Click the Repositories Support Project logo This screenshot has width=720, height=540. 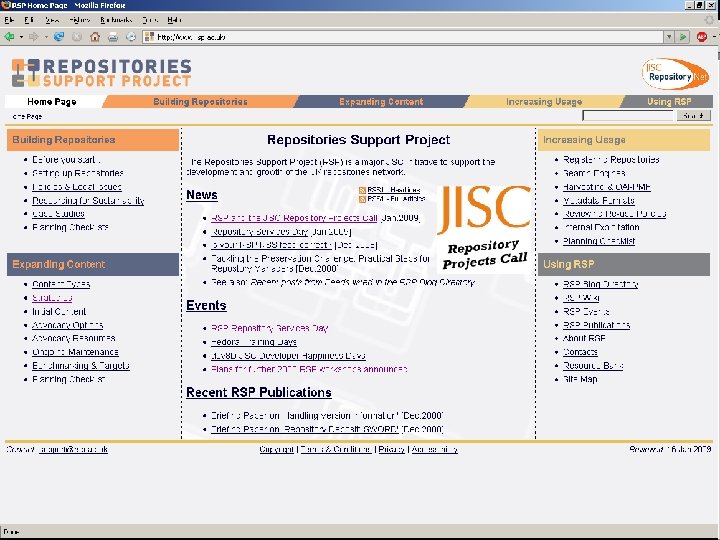pos(101,73)
